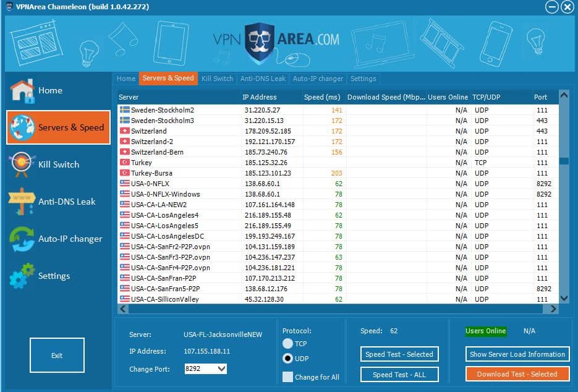Viewport: 578px width, 392px height.
Task: Click the Settings gears icon
Action: point(22,276)
